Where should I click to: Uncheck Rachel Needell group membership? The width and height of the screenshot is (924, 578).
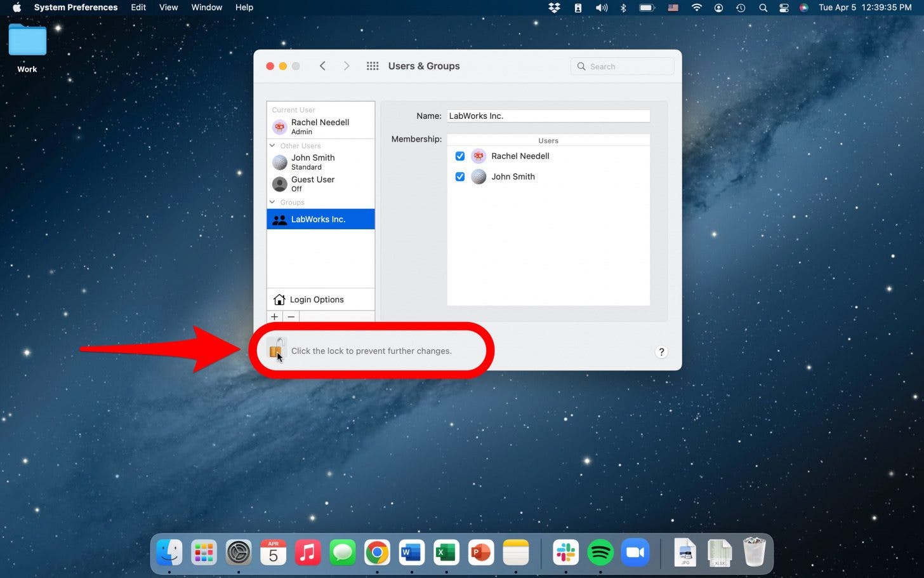click(x=460, y=156)
